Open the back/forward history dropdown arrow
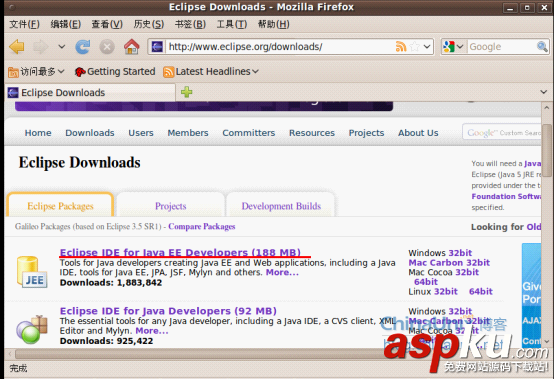554x379 pixels. click(x=61, y=47)
